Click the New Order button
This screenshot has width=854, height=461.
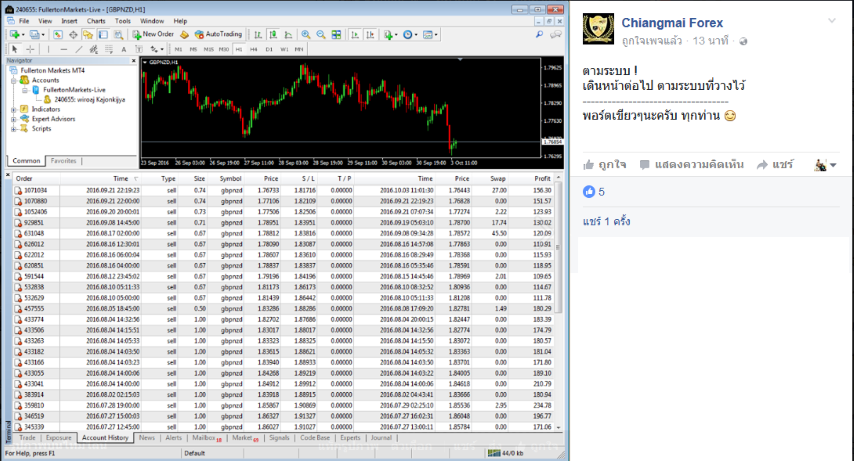coord(153,34)
